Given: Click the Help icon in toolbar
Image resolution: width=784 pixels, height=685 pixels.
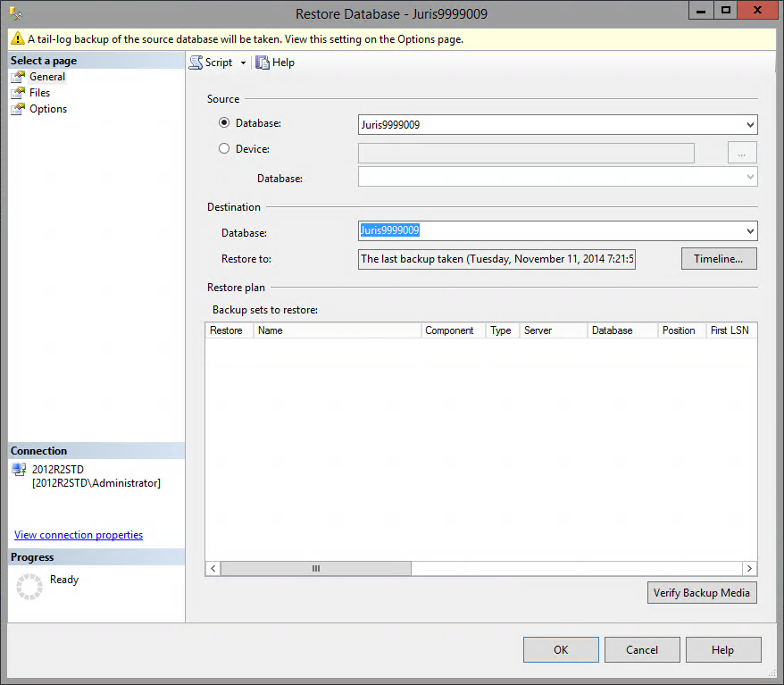Looking at the screenshot, I should pyautogui.click(x=263, y=63).
